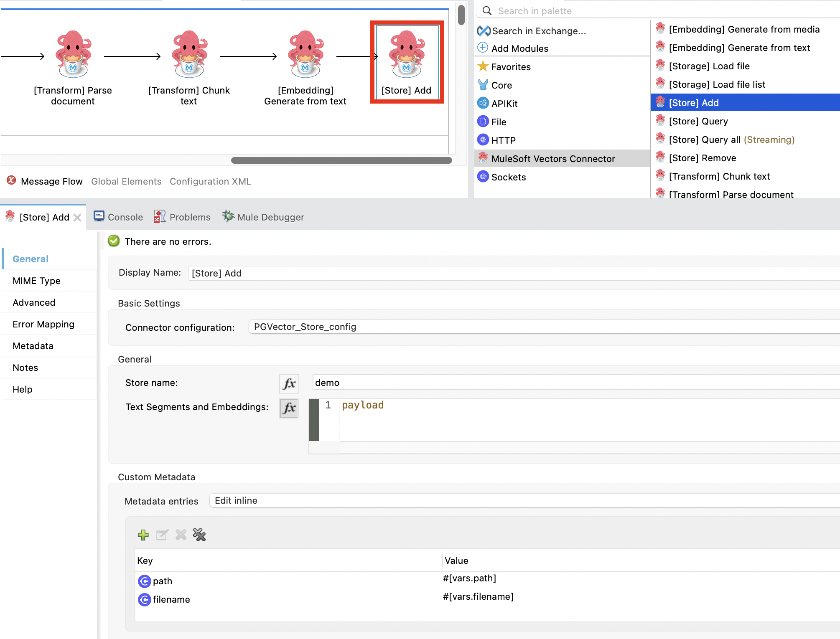Click the search magnifier icon in palette
This screenshot has height=639, width=840.
pyautogui.click(x=487, y=10)
